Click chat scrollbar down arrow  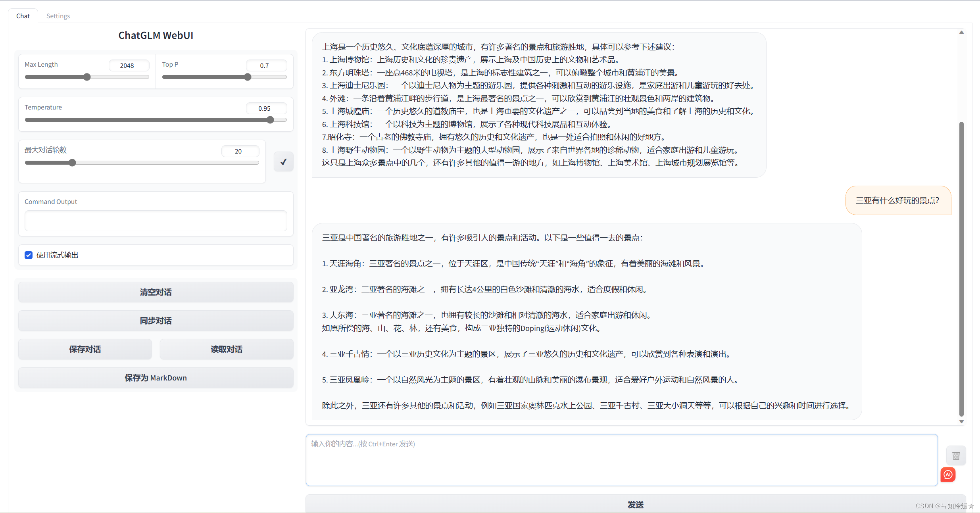pos(961,421)
